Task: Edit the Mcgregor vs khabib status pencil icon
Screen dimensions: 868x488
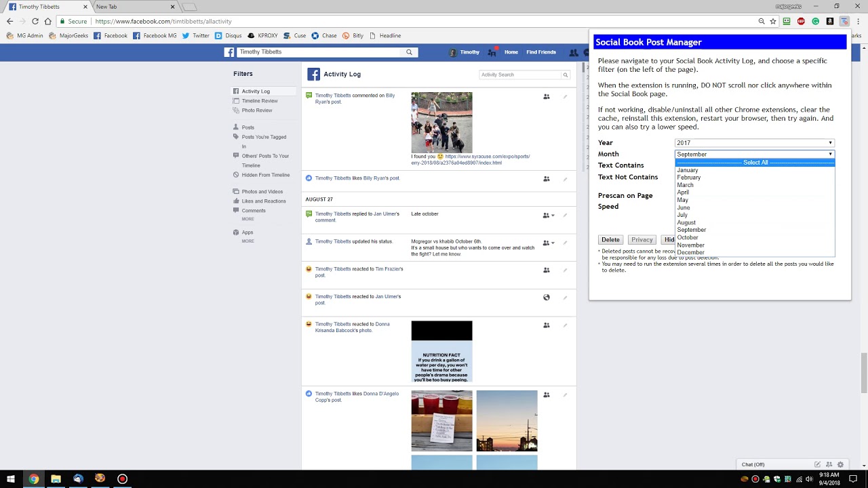Action: [x=565, y=243]
